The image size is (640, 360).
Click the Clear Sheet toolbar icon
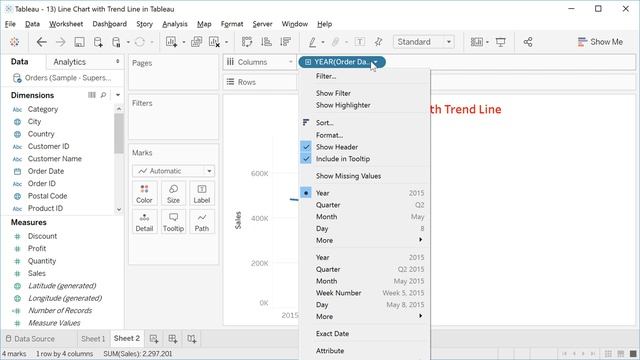[214, 42]
